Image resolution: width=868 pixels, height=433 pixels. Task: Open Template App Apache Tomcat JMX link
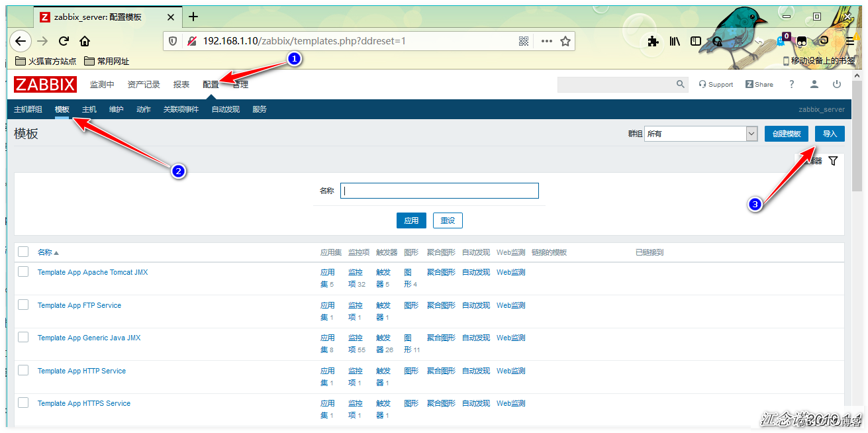93,272
